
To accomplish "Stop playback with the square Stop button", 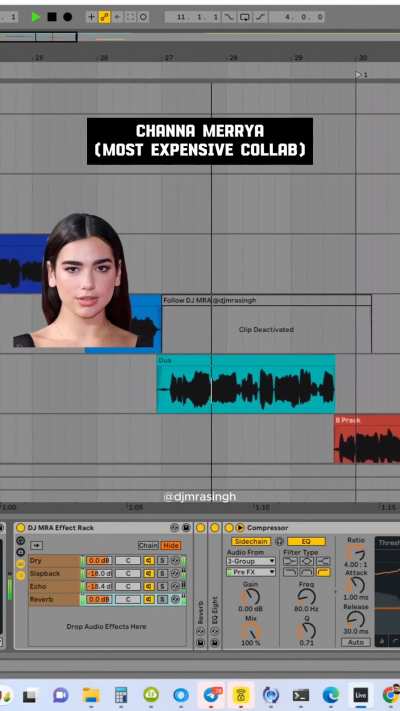I will [x=52, y=17].
